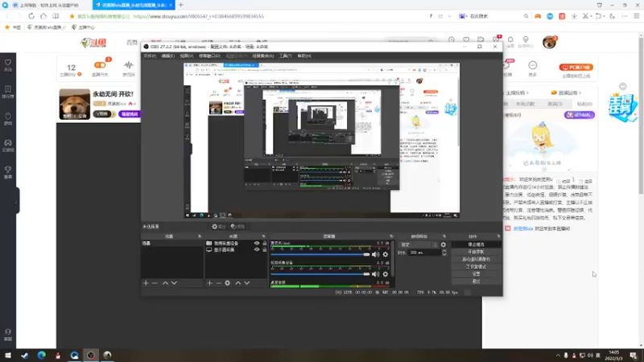Image resolution: width=644 pixels, height=362 pixels.
Task: Open the 工具 menu in OBS
Action: click(x=286, y=56)
